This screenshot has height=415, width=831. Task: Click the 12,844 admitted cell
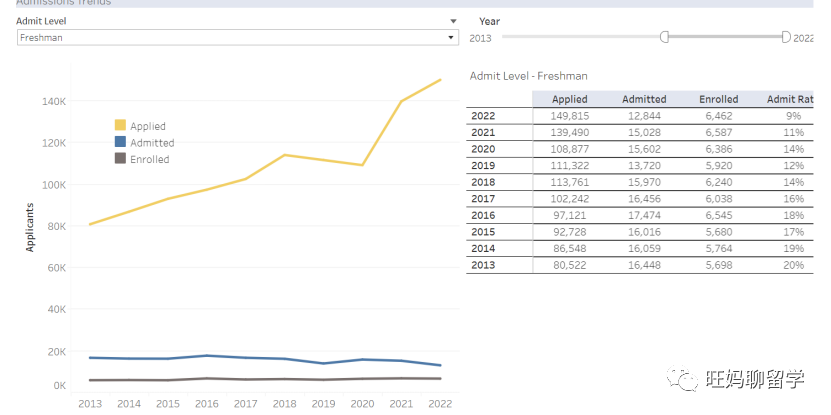click(x=644, y=116)
